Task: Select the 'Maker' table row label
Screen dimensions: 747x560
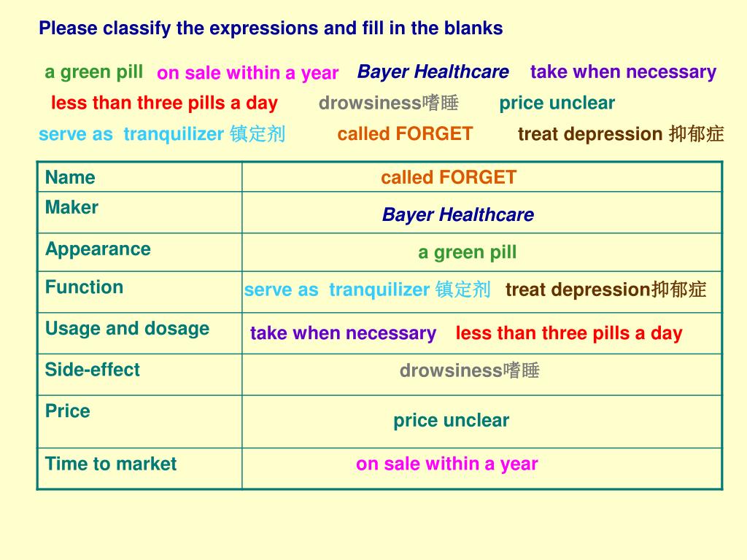Action: coord(71,208)
